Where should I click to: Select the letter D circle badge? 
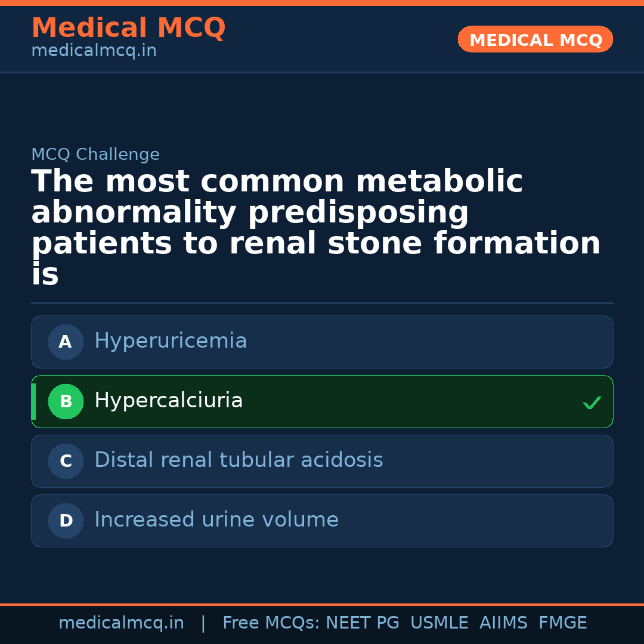click(66, 521)
